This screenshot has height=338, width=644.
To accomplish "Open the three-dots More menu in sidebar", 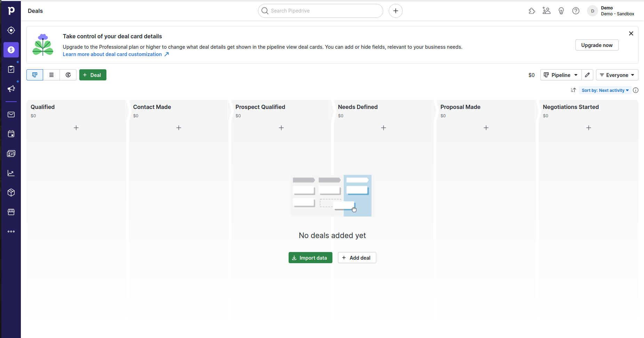I will click(x=11, y=231).
